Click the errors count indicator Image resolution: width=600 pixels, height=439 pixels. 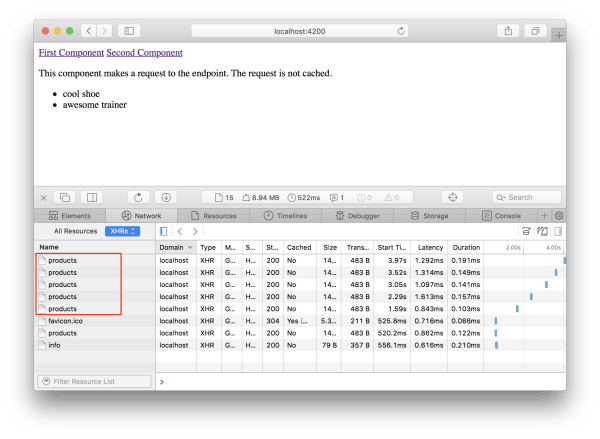[364, 198]
